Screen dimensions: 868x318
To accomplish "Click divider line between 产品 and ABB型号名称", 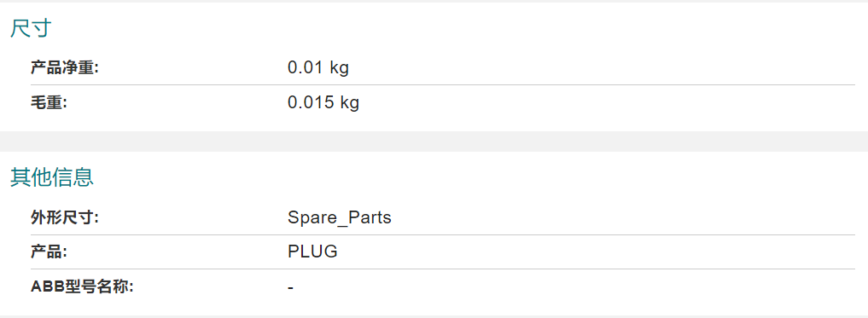I will pos(443,269).
